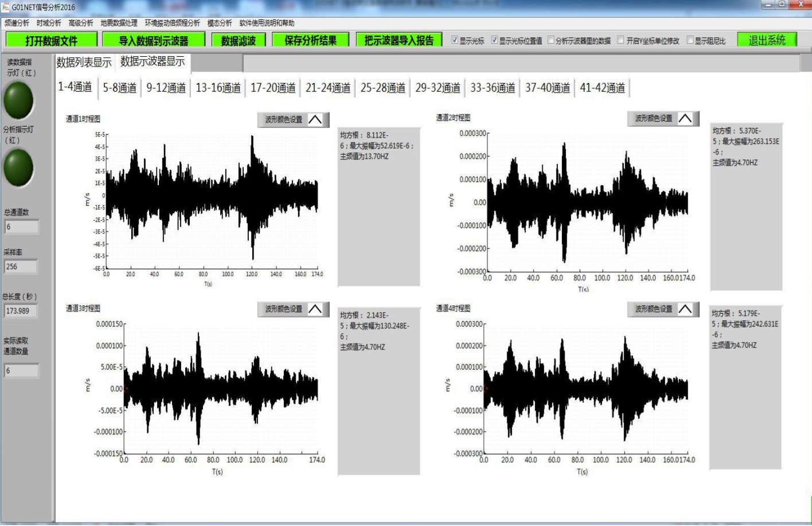The image size is (812, 526).
Task: Switch to the 5-8通道 tab
Action: pyautogui.click(x=119, y=88)
